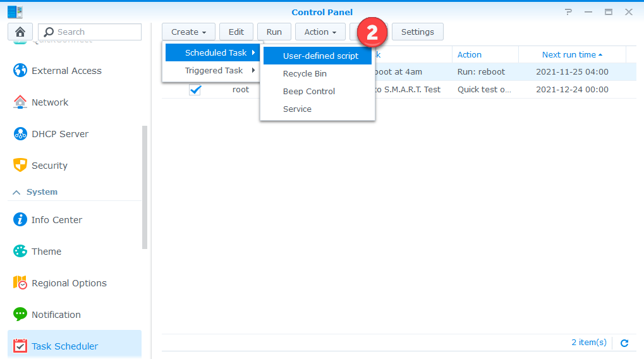Screen dimensions: 644x359
Task: Select Recycle Bin menu entry
Action: (x=305, y=73)
